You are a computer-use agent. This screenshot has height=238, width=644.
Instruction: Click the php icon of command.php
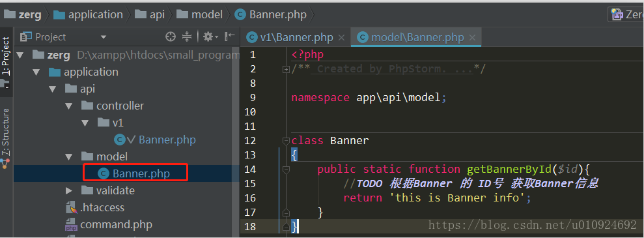(x=72, y=225)
